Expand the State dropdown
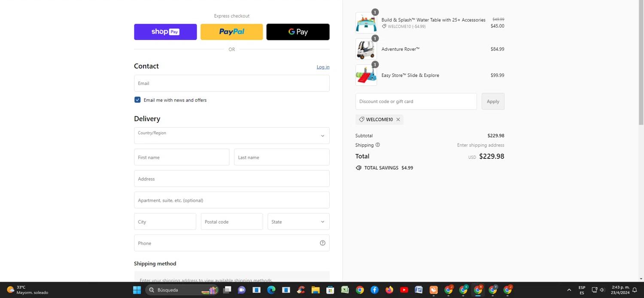This screenshot has height=298, width=644. [298, 222]
